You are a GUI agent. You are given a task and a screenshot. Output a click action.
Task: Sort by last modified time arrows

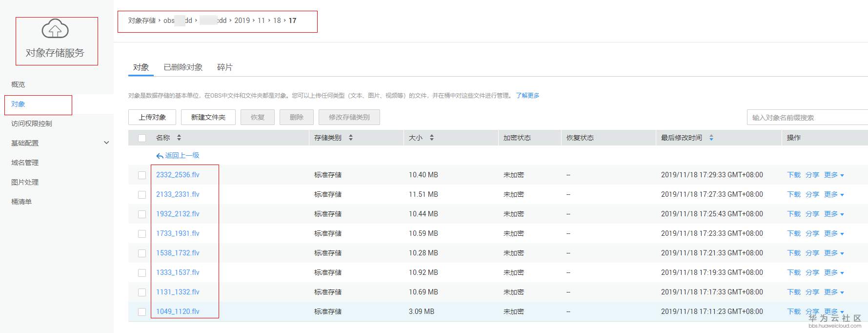point(711,138)
